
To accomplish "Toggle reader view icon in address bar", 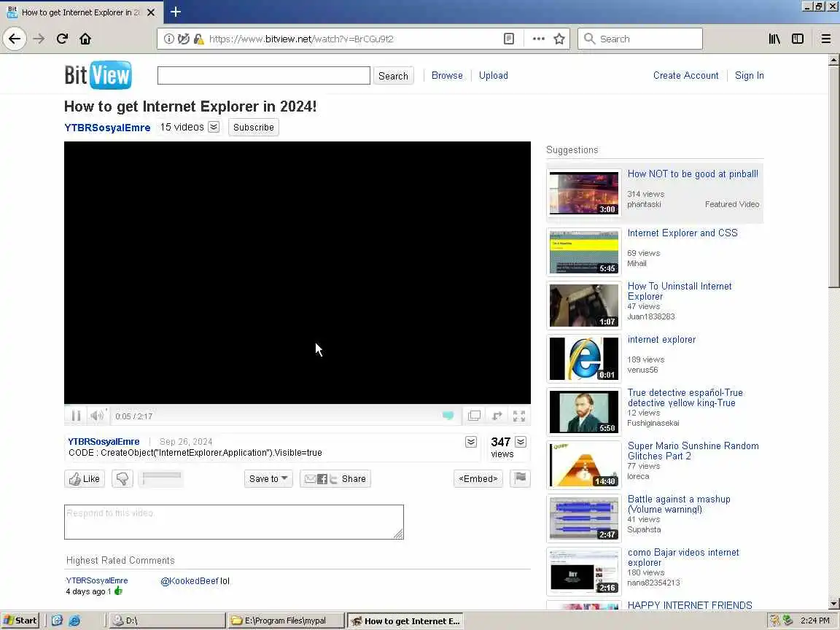I will click(x=509, y=39).
